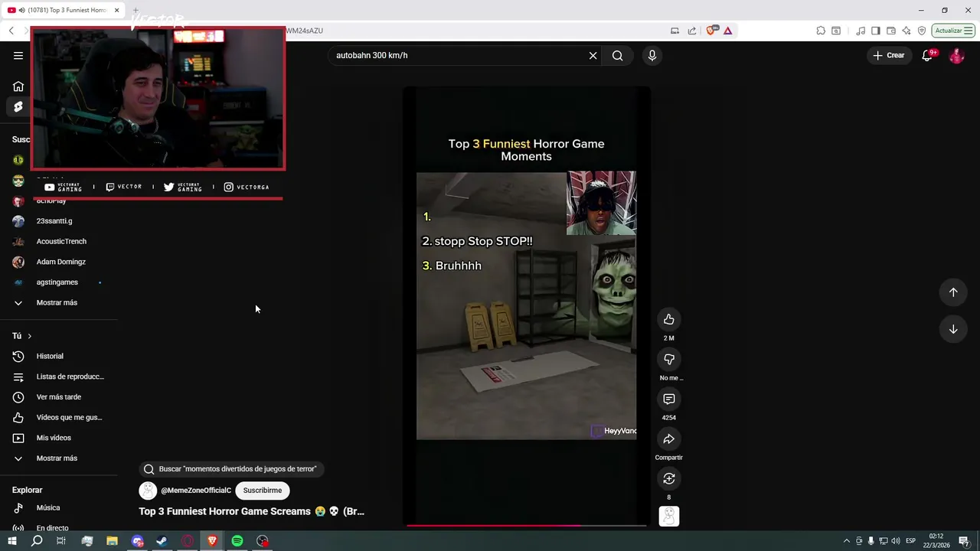
Task: Open the YouTube hamburger guide menu
Action: tap(18, 55)
